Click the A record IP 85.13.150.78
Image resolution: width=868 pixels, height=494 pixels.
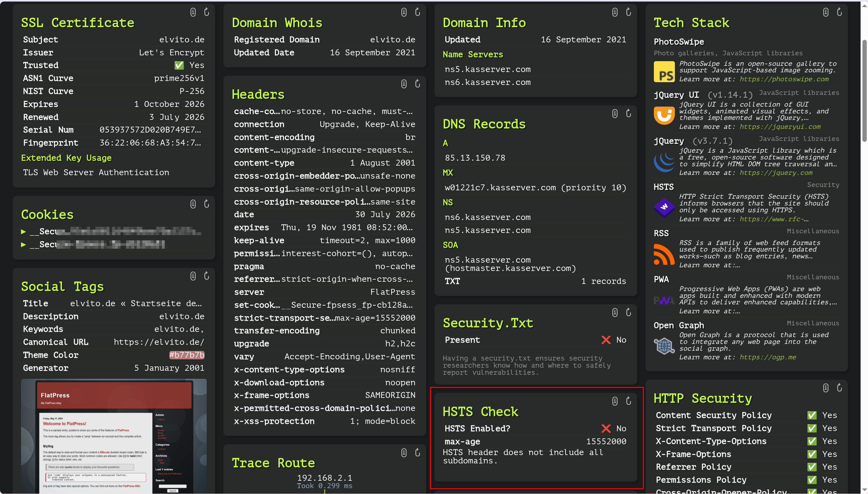[x=475, y=158]
